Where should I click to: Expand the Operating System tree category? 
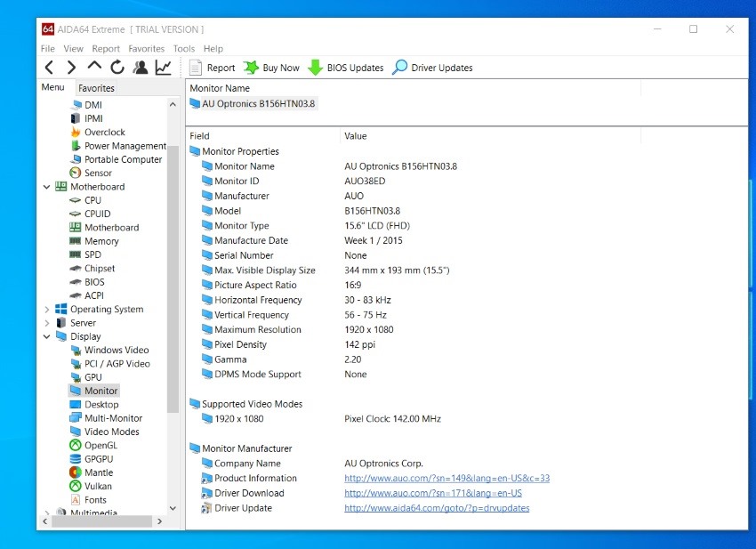47,310
